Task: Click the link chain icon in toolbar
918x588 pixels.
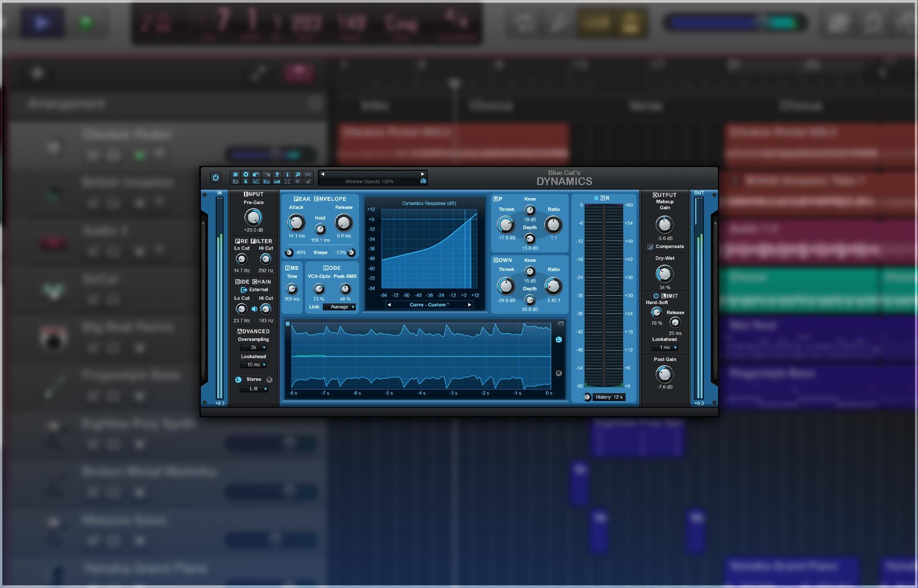Action: coord(308,174)
